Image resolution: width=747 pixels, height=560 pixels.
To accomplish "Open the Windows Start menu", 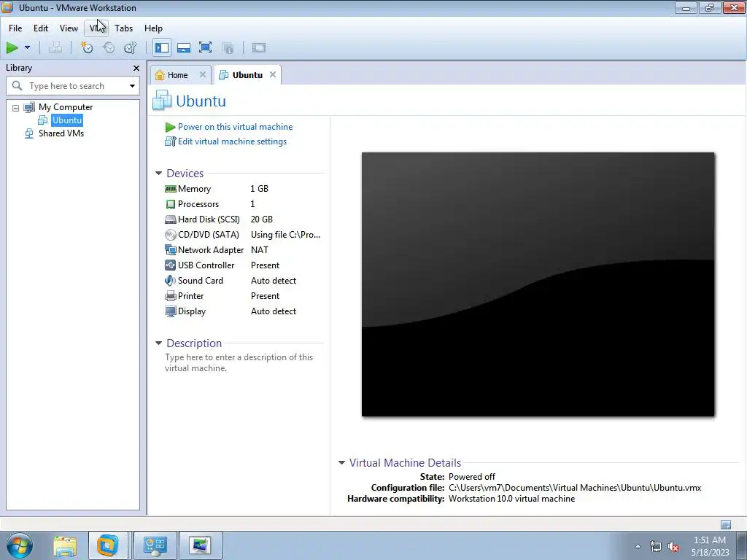I will [20, 545].
